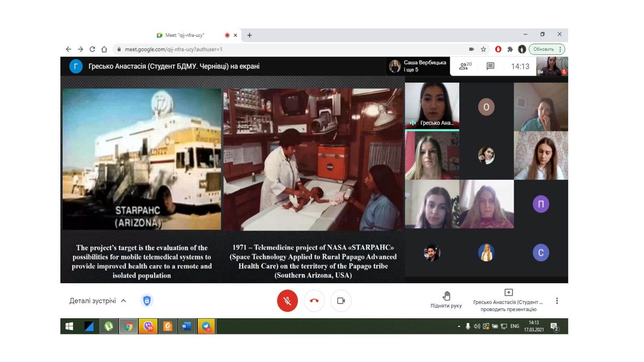Click the presented STARPAHC slide
644x362 pixels.
pos(233,180)
